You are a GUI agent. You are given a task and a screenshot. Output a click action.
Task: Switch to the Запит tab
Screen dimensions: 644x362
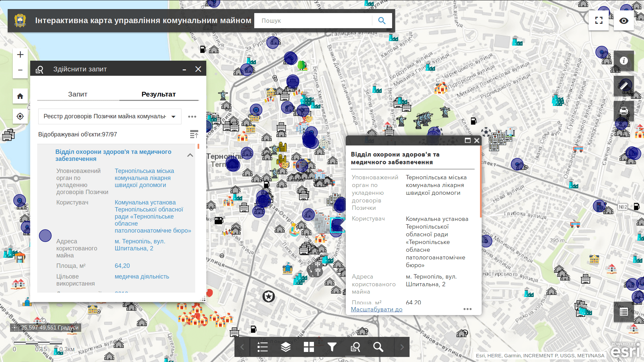pyautogui.click(x=78, y=94)
